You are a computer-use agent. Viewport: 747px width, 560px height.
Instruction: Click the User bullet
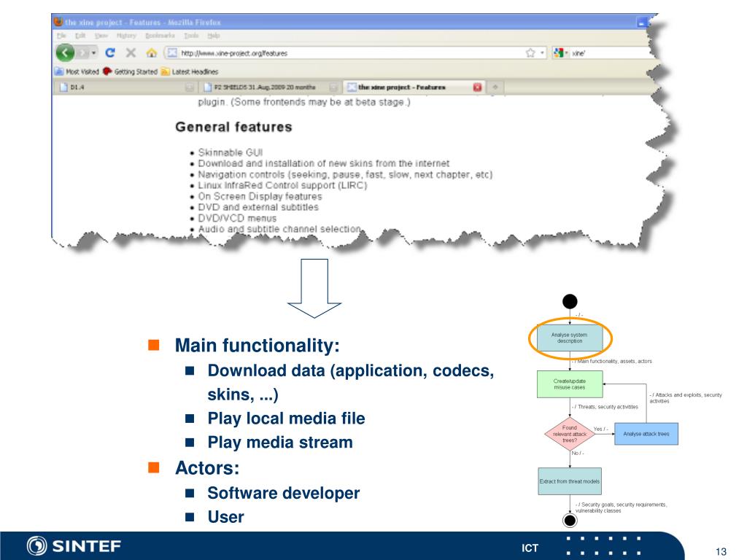pyautogui.click(x=226, y=517)
